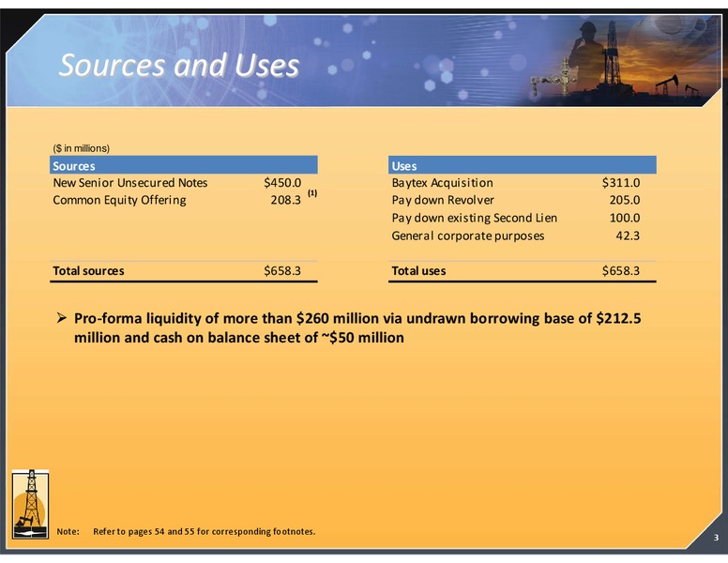
Task: Select 'General corporate purposes' row label
Action: point(467,236)
